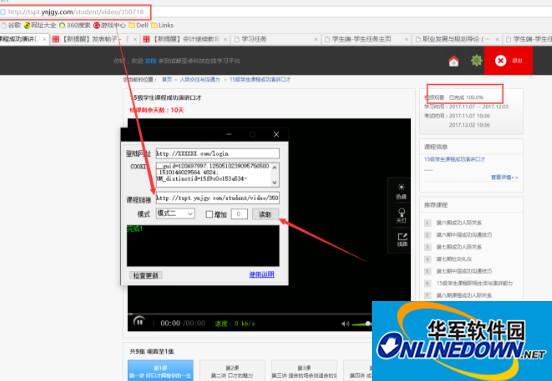Open the Links bookmarks folder
Viewport: 552px width, 381px height.
point(162,25)
